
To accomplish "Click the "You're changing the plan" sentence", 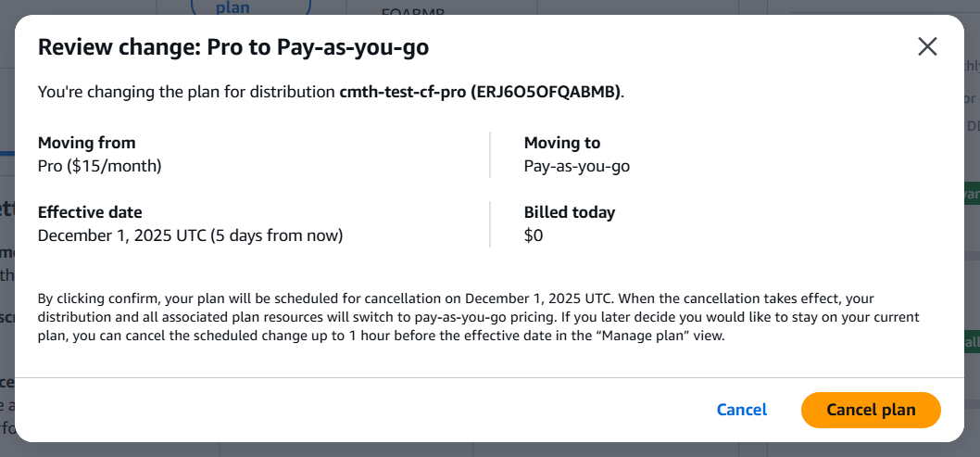I will click(x=185, y=92).
